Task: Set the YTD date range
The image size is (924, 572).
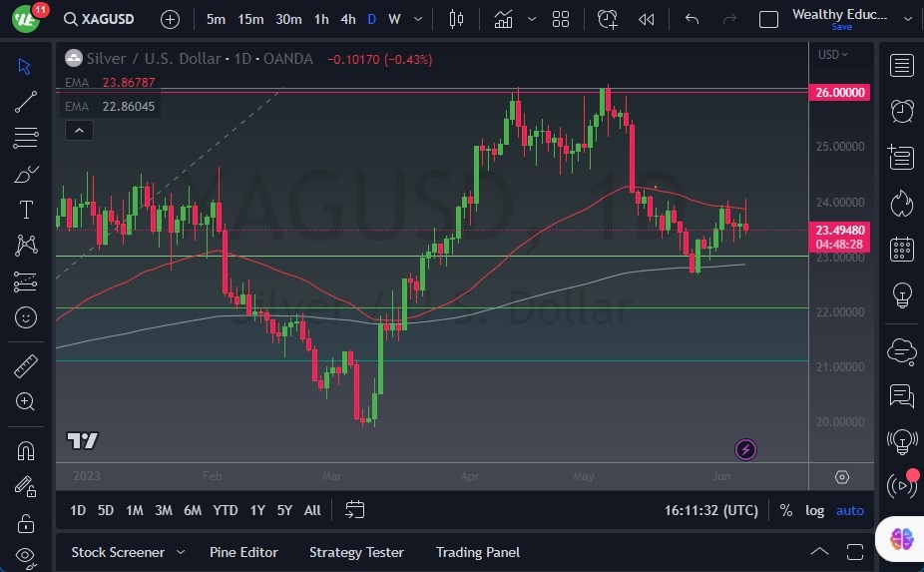Action: [x=226, y=510]
